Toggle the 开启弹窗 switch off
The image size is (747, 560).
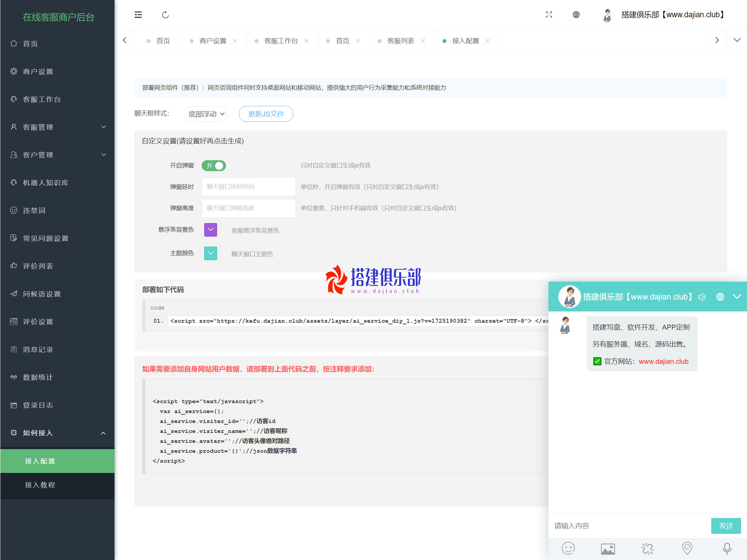[214, 165]
